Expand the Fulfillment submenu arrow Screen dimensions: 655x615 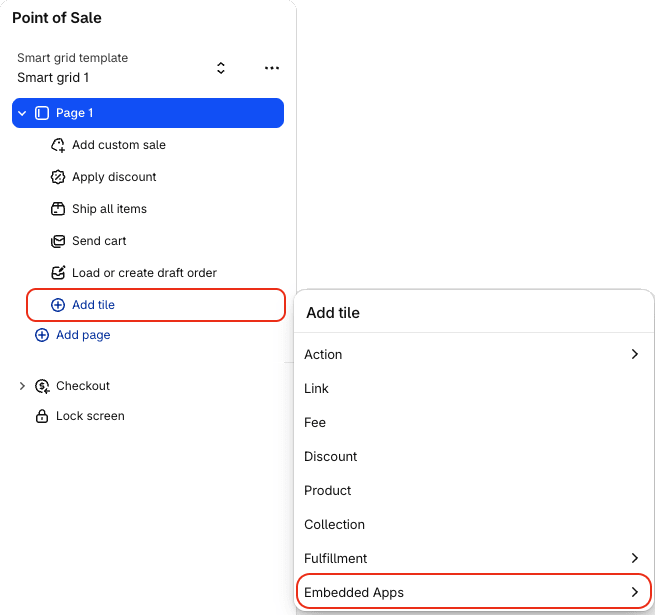(x=635, y=558)
